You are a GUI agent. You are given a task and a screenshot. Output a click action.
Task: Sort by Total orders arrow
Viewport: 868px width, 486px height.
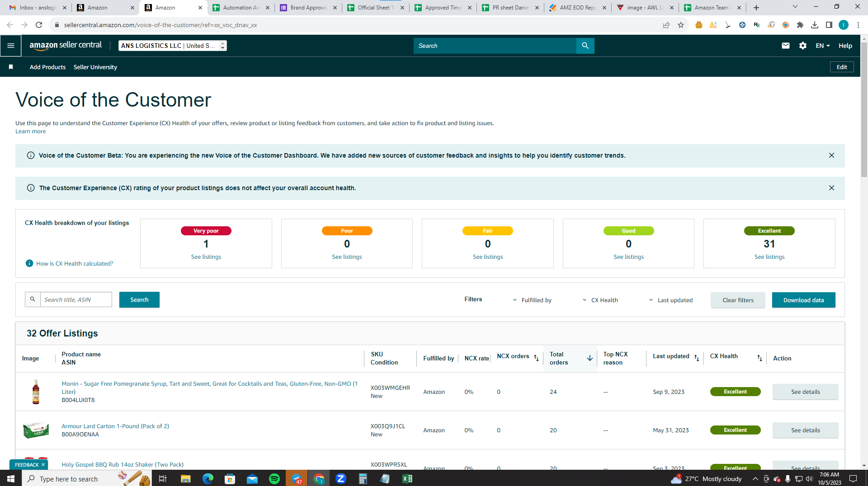click(x=590, y=358)
